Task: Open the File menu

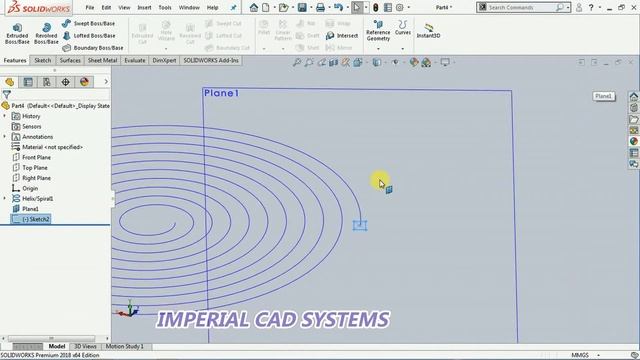Action: tap(90, 7)
